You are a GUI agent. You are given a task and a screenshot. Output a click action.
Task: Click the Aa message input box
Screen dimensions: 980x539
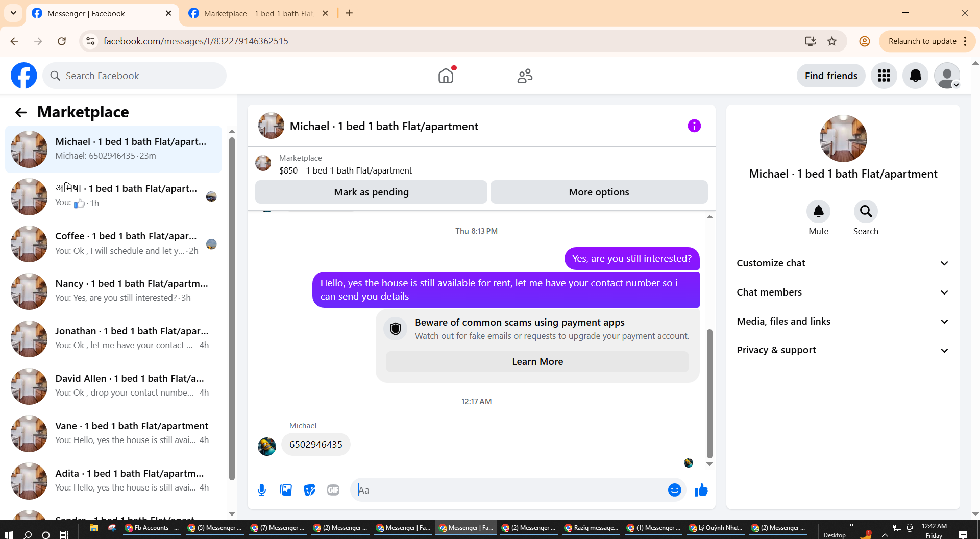tap(510, 490)
